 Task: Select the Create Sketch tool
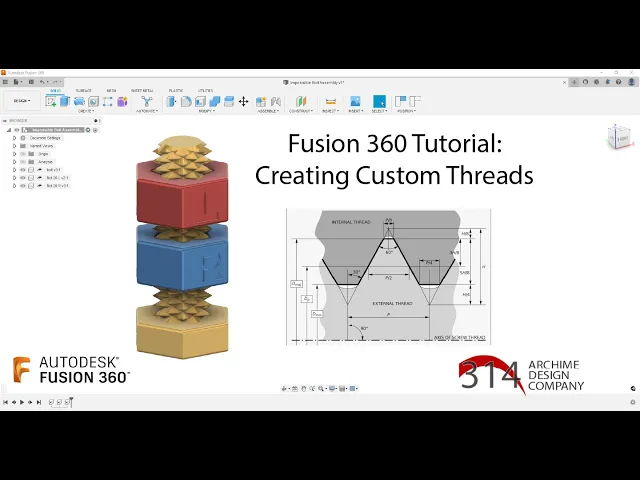tap(51, 101)
